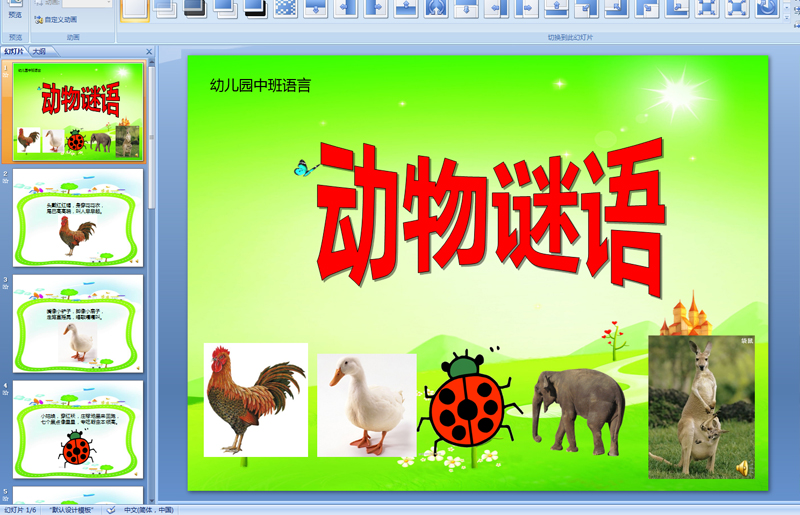The width and height of the screenshot is (800, 515).
Task: Select the red ladybug picture on the slide
Action: (469, 401)
